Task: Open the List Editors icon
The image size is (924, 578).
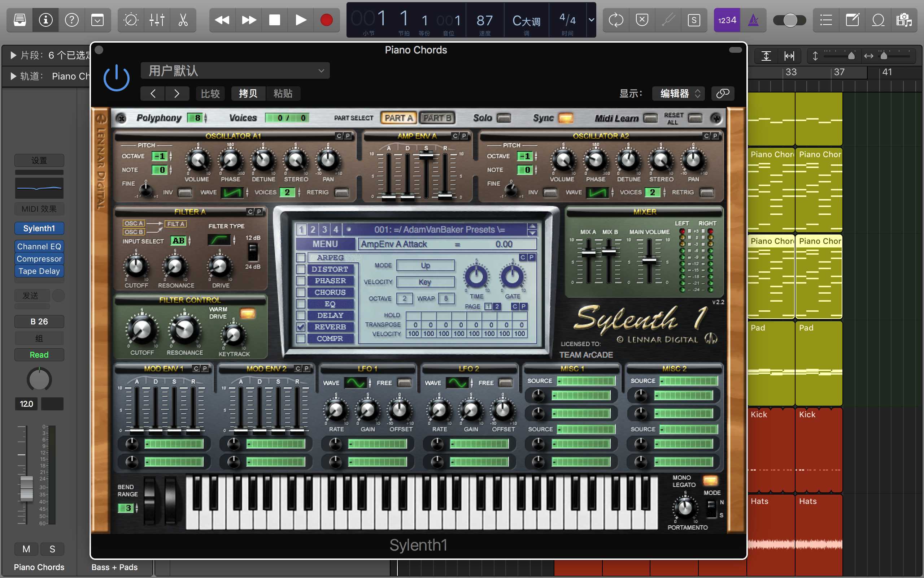Action: [826, 20]
